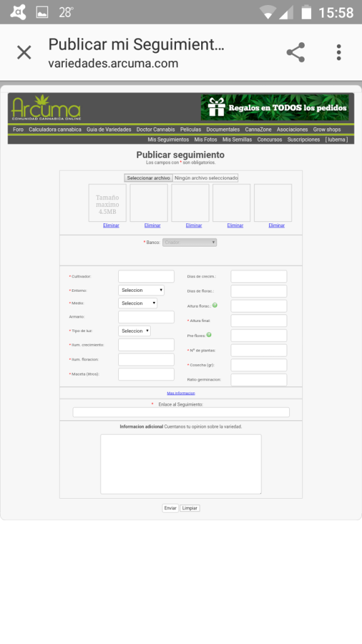Viewport: 362px width, 644px height.
Task: Open the three-dot overflow menu
Action: click(x=339, y=53)
